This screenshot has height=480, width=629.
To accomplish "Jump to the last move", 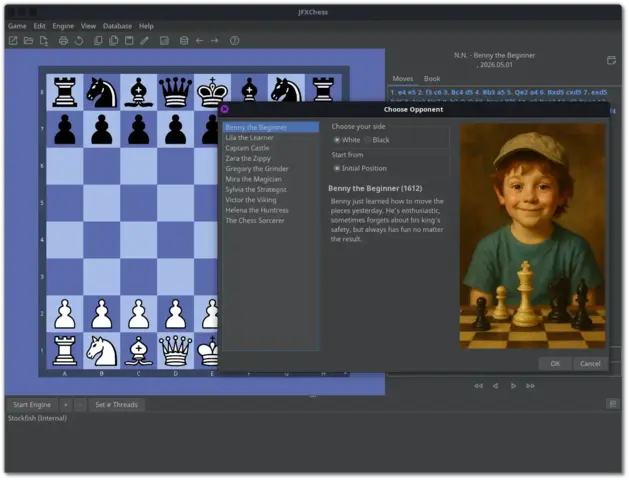I will pyautogui.click(x=530, y=386).
